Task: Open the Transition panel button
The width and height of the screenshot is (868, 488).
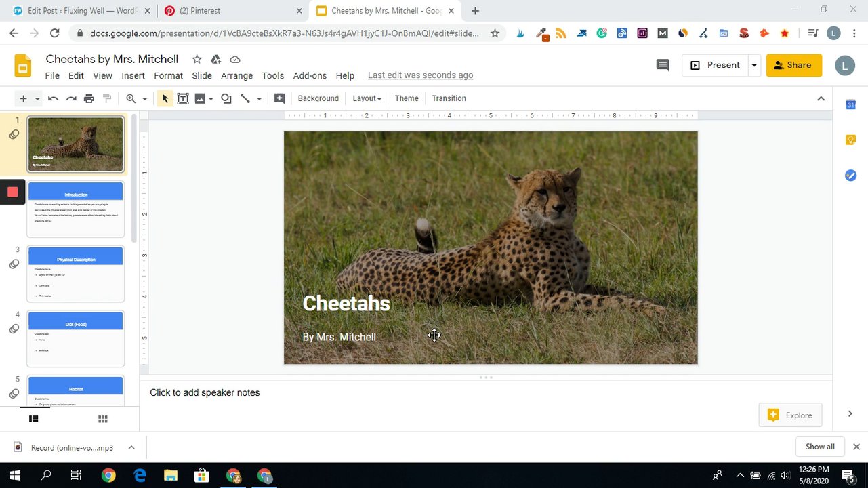Action: (x=449, y=98)
